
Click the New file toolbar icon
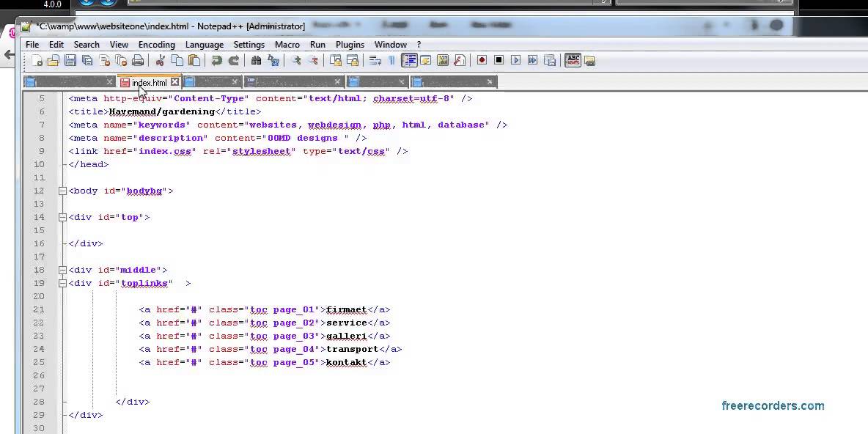coord(37,61)
